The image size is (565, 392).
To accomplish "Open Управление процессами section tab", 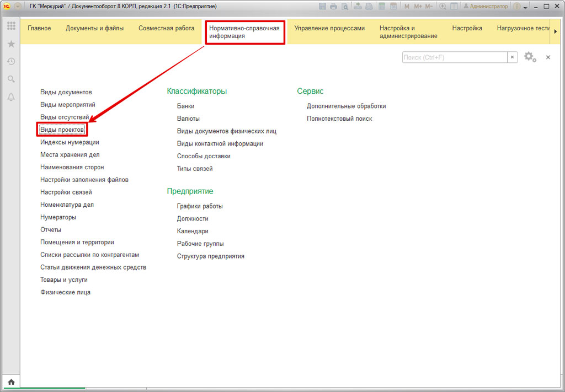I will pyautogui.click(x=329, y=28).
